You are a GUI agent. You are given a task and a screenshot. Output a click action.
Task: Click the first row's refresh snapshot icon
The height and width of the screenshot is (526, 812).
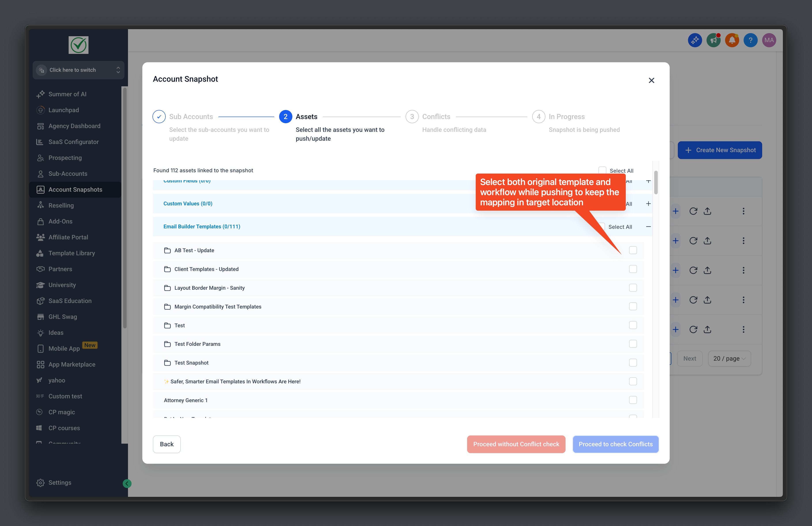pos(693,211)
